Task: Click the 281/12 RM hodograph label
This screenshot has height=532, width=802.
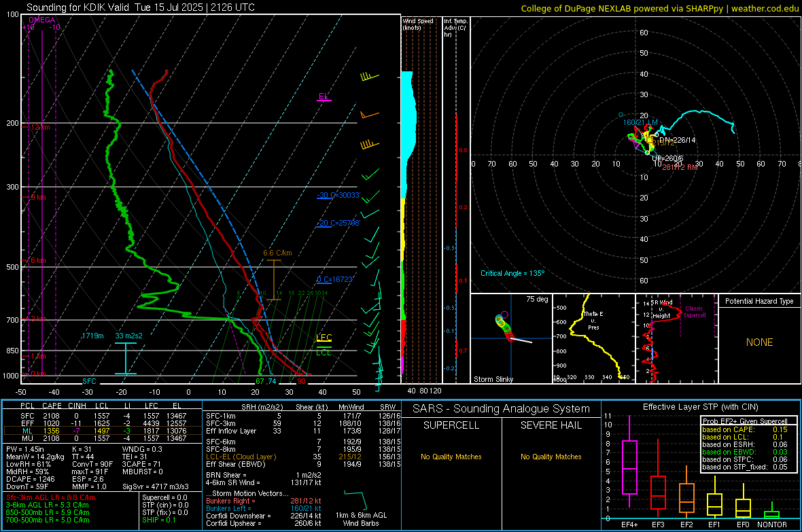Action: [680, 167]
